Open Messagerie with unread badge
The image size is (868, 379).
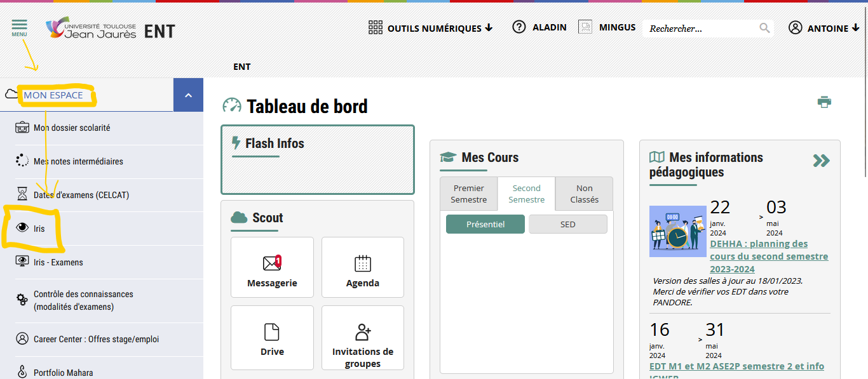tap(272, 267)
